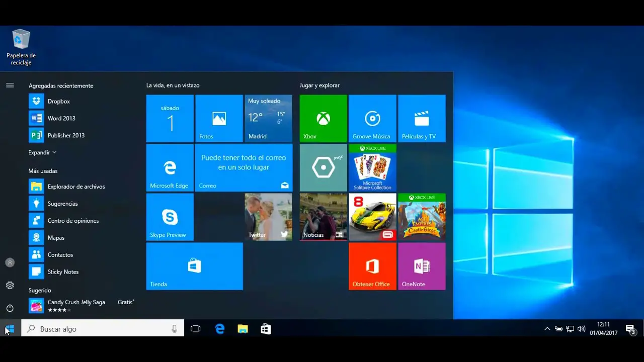Image resolution: width=644 pixels, height=362 pixels.
Task: Open the power options button
Action: pos(10,308)
